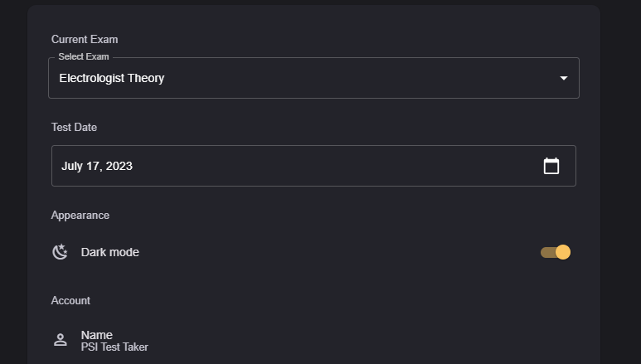Image resolution: width=641 pixels, height=364 pixels.
Task: Click the Dark mode label text
Action: 110,252
